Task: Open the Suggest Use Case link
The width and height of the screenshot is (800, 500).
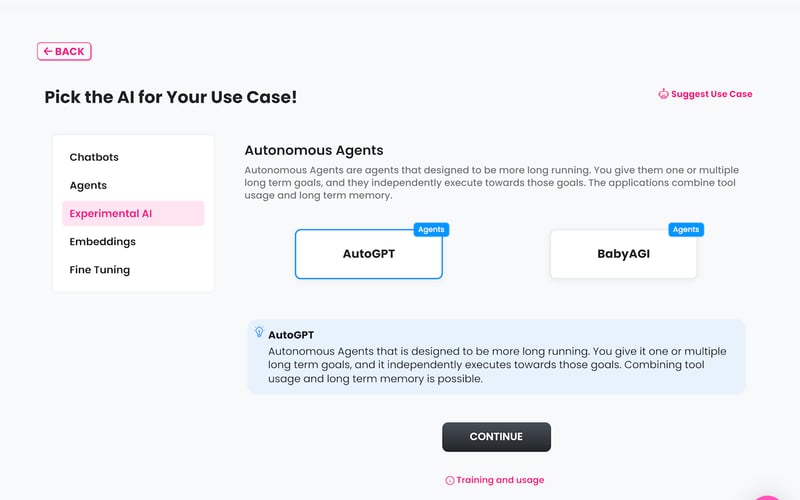Action: pos(711,94)
